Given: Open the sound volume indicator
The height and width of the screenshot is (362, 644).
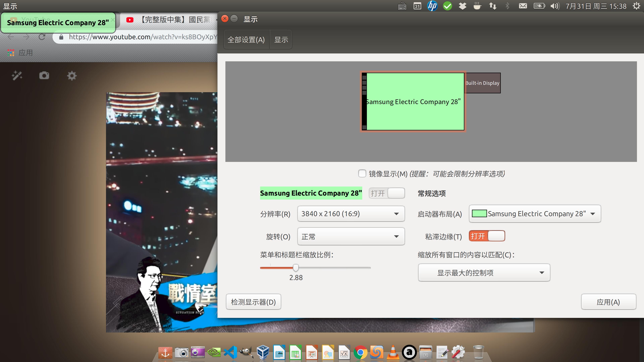Looking at the screenshot, I should coord(555,6).
